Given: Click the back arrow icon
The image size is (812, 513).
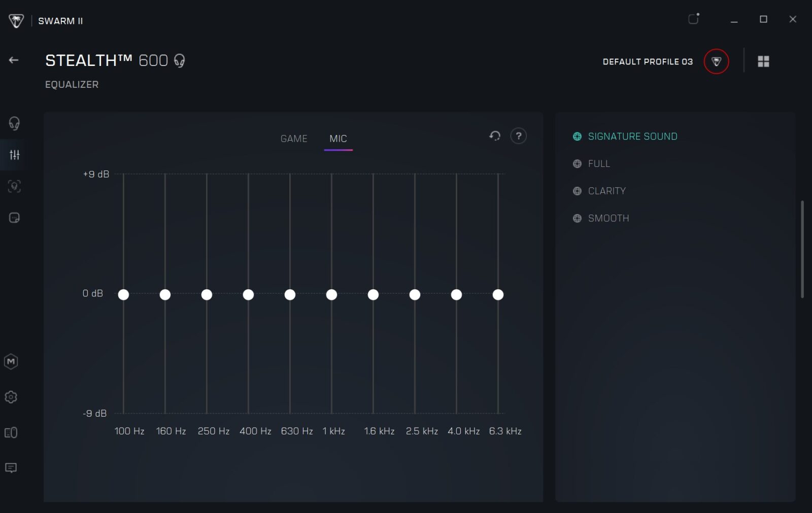Looking at the screenshot, I should tap(14, 60).
